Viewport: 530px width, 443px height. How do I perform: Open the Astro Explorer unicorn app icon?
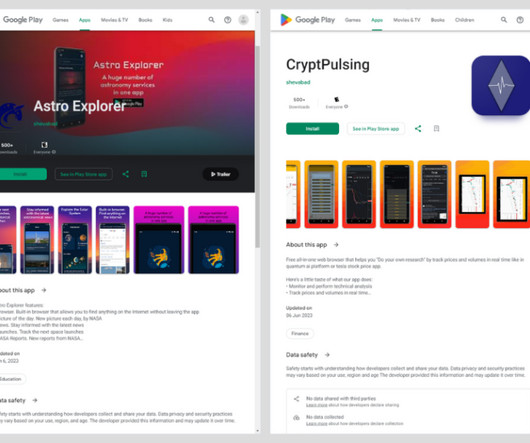tap(11, 116)
